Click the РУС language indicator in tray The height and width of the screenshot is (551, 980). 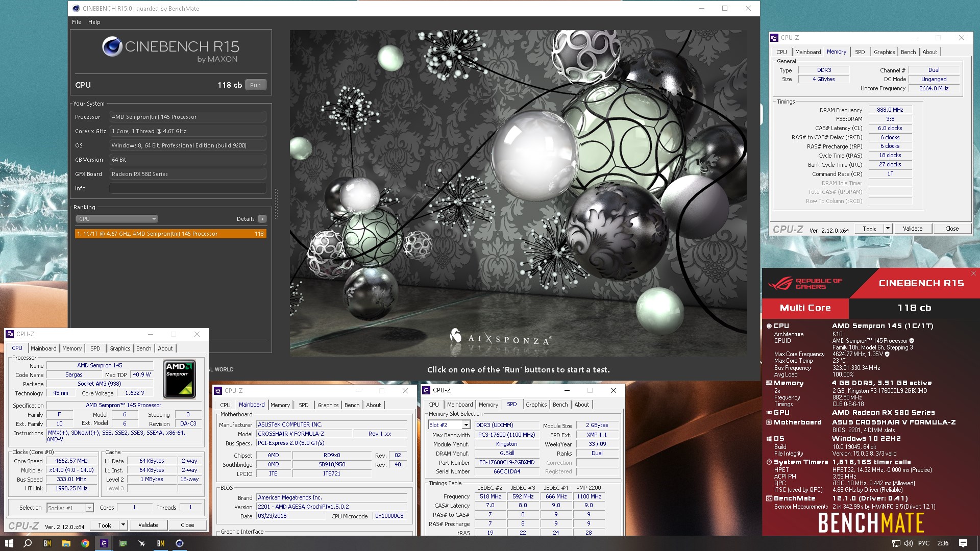pyautogui.click(x=923, y=543)
